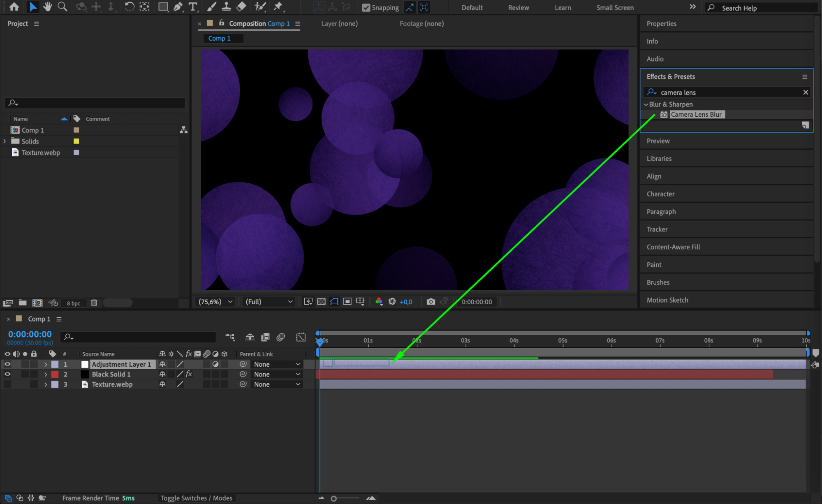
Task: Open the resolution (Full) dropdown
Action: pyautogui.click(x=269, y=302)
